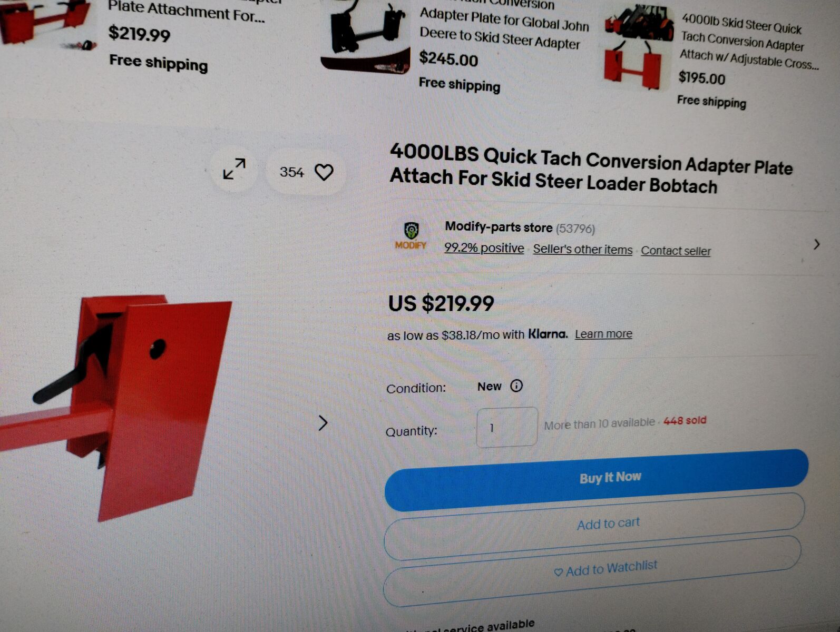The height and width of the screenshot is (632, 840).
Task: Click the expand image fullscreen icon
Action: pyautogui.click(x=234, y=169)
